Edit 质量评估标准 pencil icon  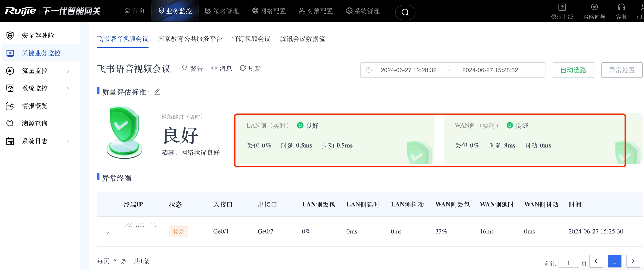point(157,92)
